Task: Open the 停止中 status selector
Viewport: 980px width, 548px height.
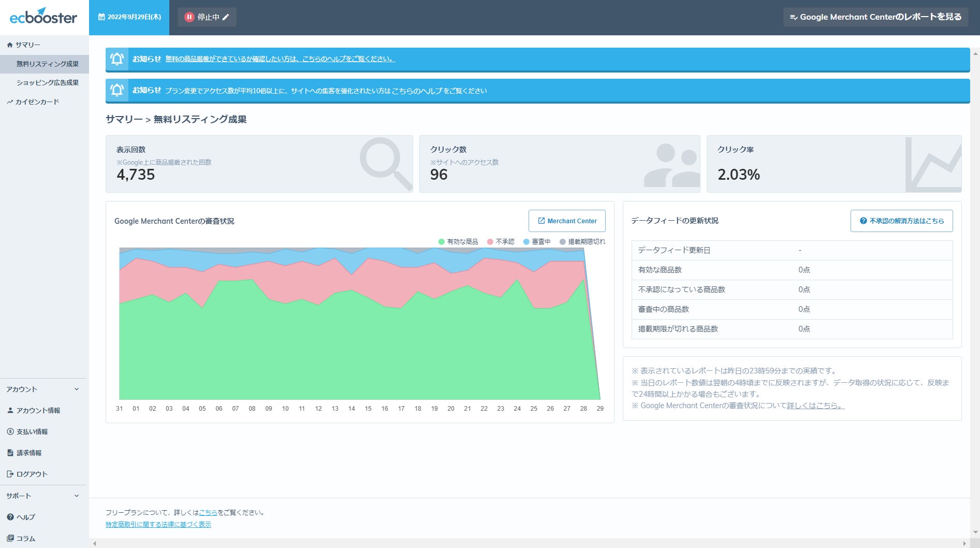Action: (x=207, y=17)
